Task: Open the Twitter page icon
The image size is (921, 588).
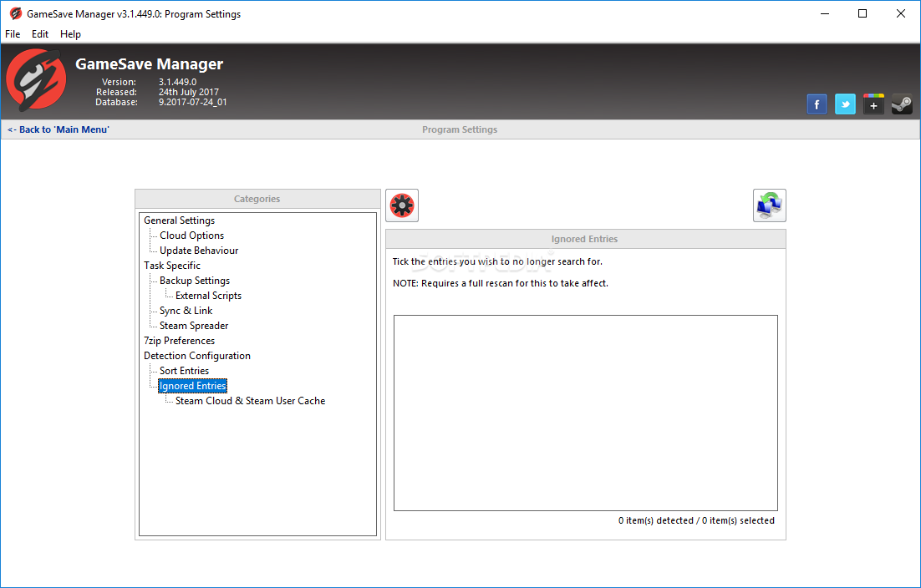Action: coord(845,104)
